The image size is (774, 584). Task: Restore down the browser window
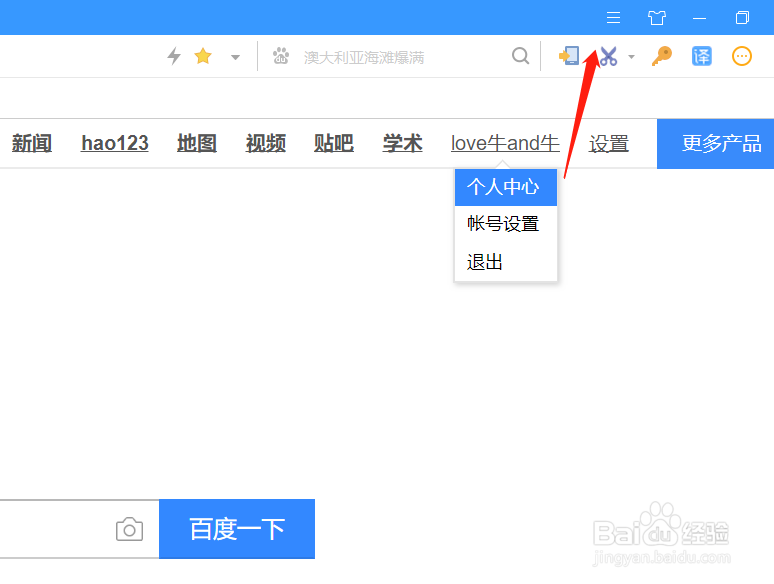[x=742, y=18]
